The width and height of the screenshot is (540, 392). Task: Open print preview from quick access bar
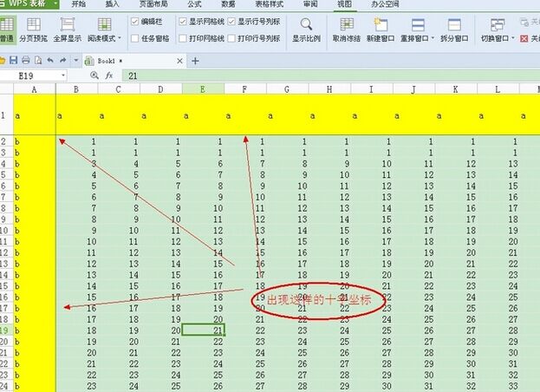coord(38,61)
